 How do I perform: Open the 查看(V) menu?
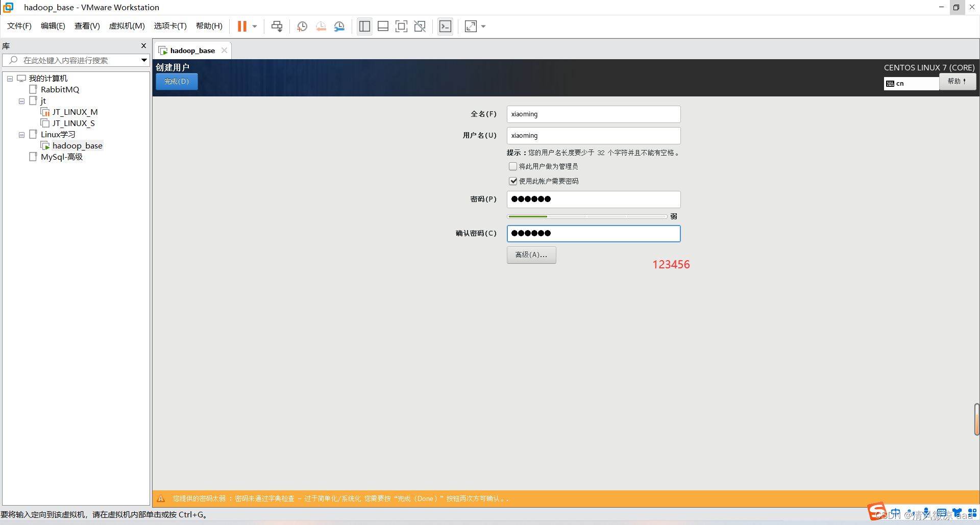click(87, 26)
